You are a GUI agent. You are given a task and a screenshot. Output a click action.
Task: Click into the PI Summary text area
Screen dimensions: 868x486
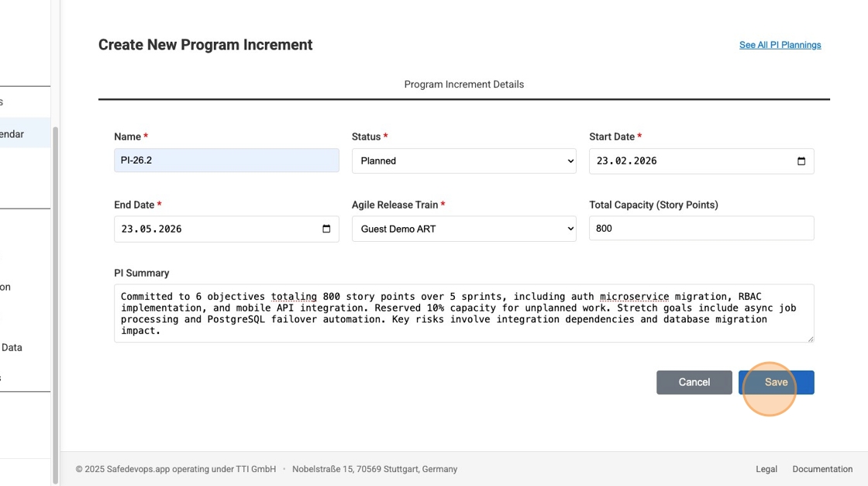point(463,314)
